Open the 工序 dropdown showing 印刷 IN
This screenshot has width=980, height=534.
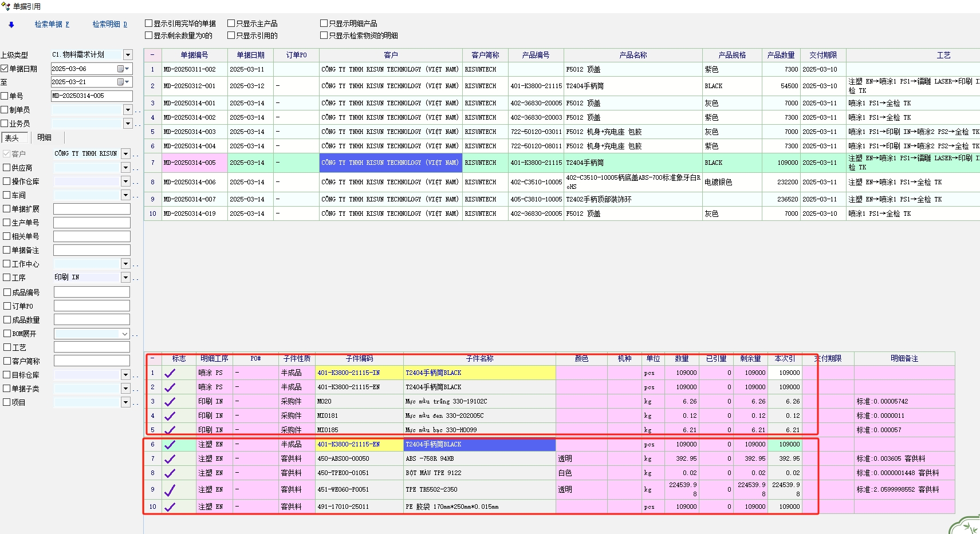pos(125,278)
